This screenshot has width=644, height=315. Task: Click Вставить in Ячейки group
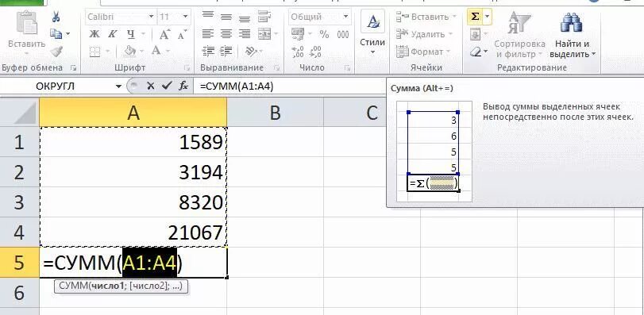(426, 17)
